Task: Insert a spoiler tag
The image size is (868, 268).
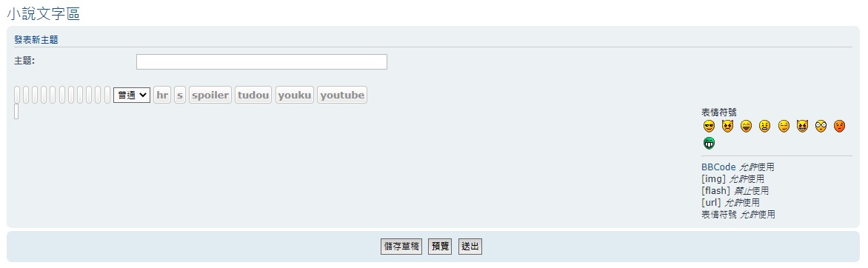Action: [210, 96]
